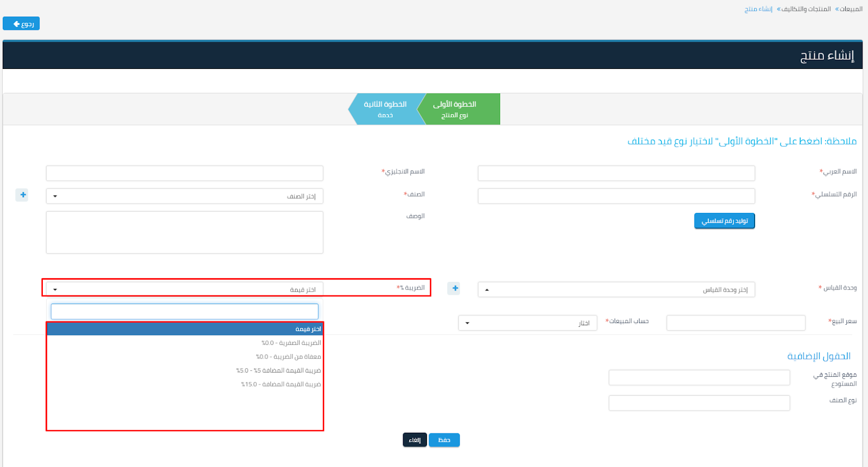This screenshot has width=868, height=467.
Task: Choose the 15% value added tax option
Action: coord(280,384)
